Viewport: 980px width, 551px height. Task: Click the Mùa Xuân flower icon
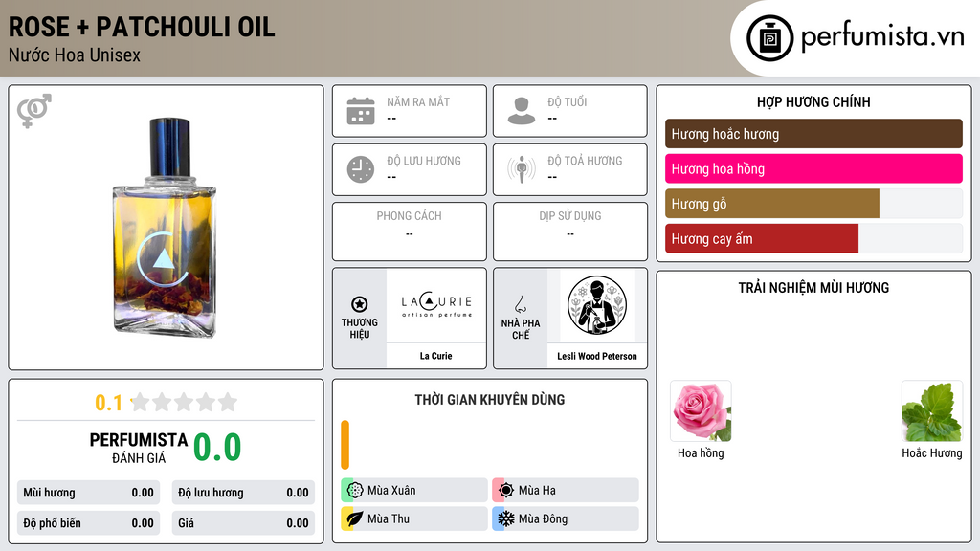(355, 491)
